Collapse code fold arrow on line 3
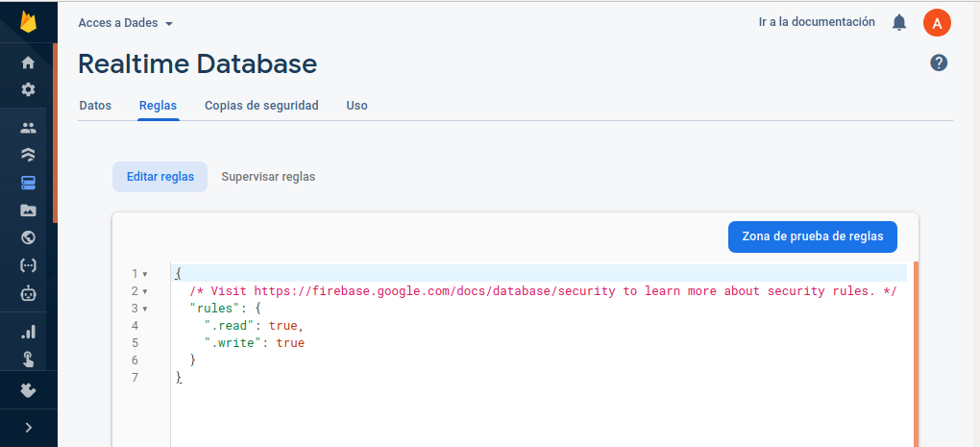This screenshot has width=980, height=447. pyautogui.click(x=145, y=309)
